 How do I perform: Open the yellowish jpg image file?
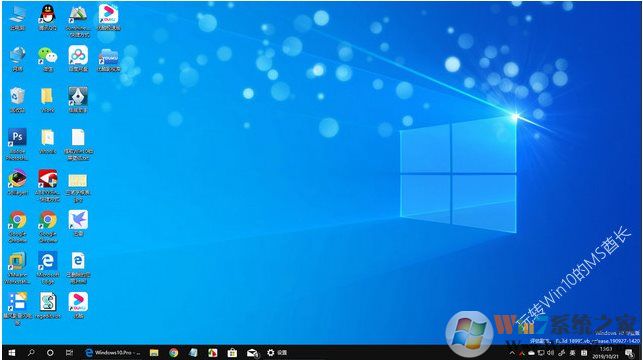78,188
